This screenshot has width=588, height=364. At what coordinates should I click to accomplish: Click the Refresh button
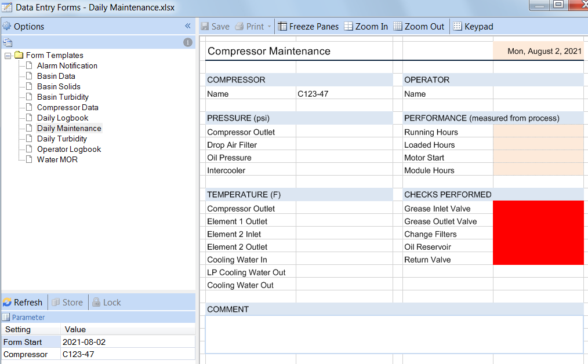tap(23, 302)
